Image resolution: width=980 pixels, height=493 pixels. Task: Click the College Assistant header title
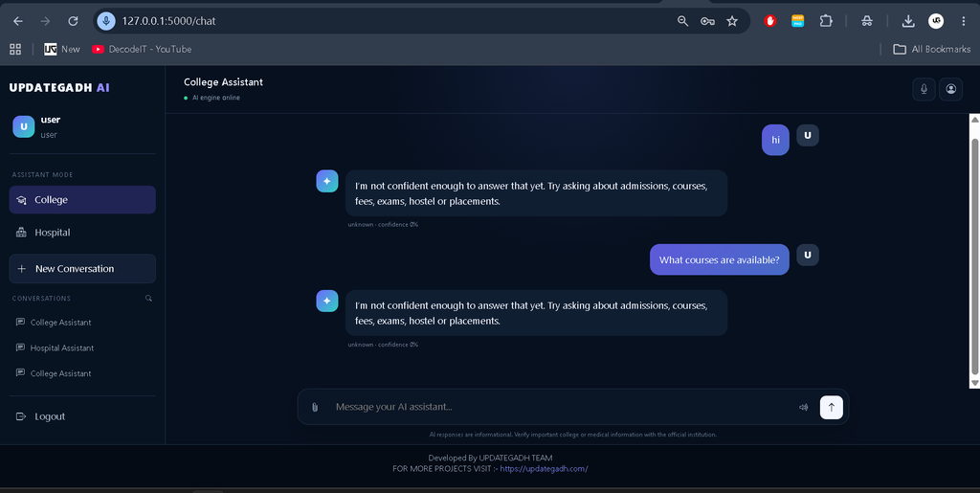tap(223, 82)
